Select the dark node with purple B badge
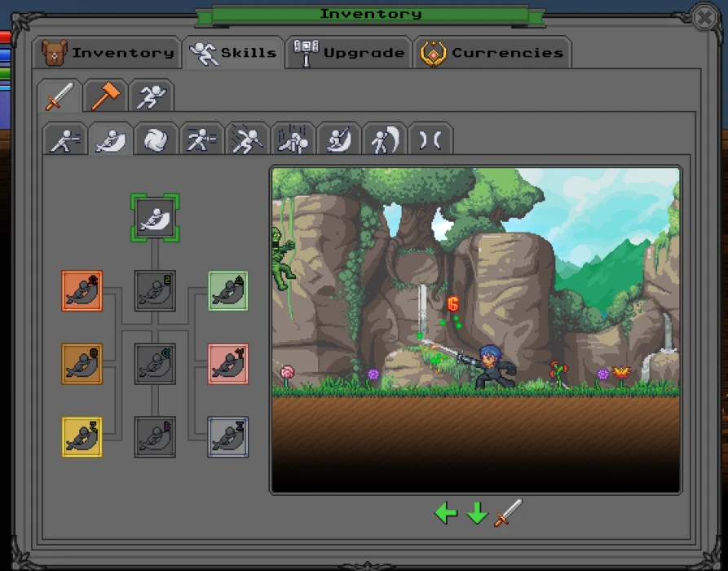728x571 pixels. 155,436
